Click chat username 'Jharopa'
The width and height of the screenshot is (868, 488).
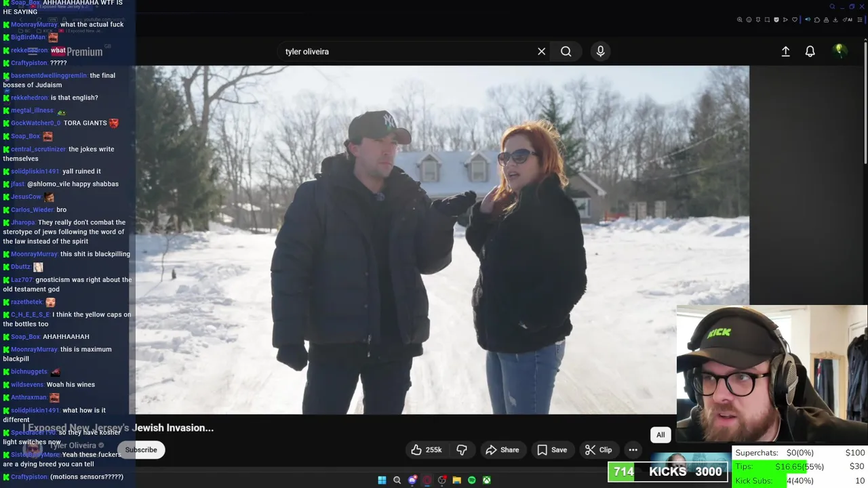click(x=23, y=222)
